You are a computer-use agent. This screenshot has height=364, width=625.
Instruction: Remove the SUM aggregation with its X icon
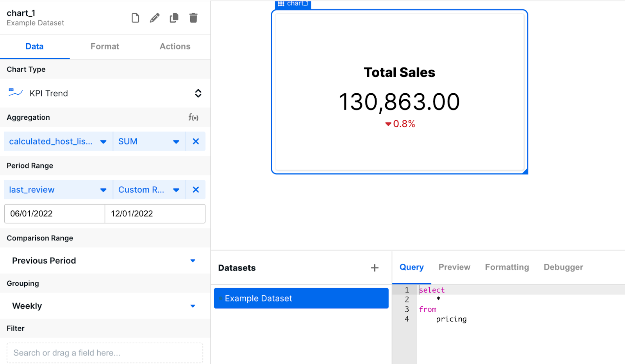pos(196,141)
